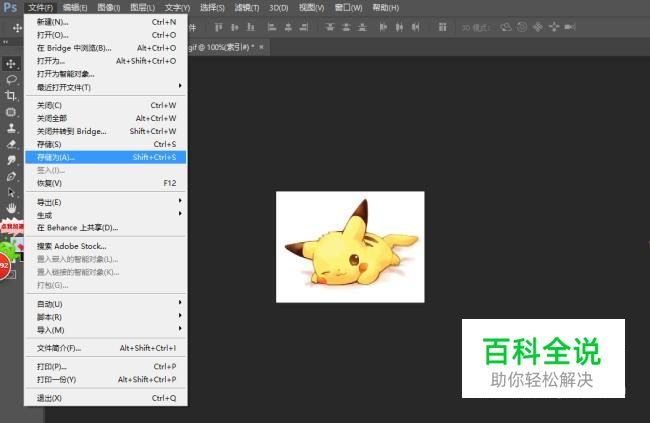This screenshot has width=650, height=423.
Task: Select the Clone Stamp tool
Action: pyautogui.click(x=11, y=128)
